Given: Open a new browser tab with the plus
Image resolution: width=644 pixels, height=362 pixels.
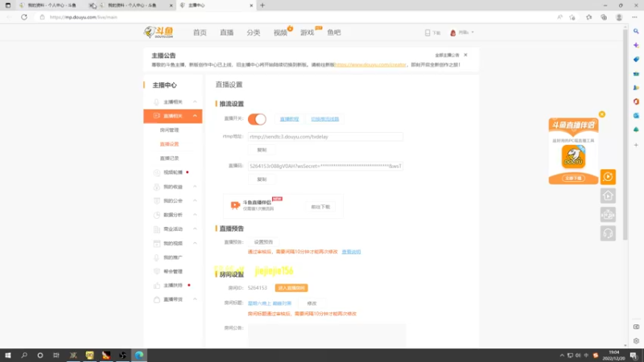Looking at the screenshot, I should (x=262, y=6).
